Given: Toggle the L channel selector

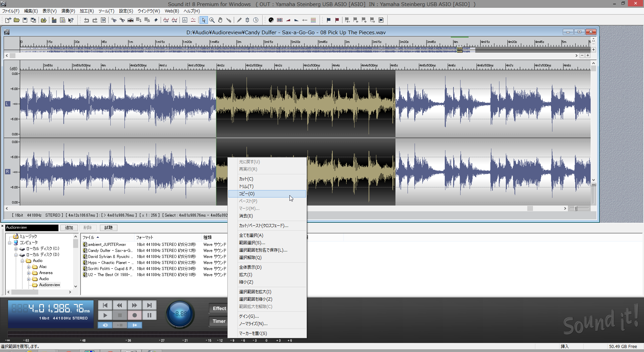Looking at the screenshot, I should click(8, 104).
